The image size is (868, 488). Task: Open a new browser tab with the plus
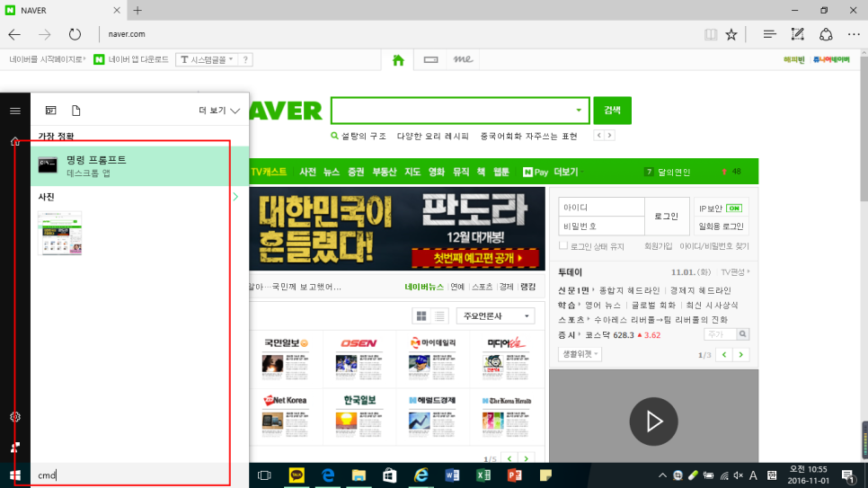[137, 10]
